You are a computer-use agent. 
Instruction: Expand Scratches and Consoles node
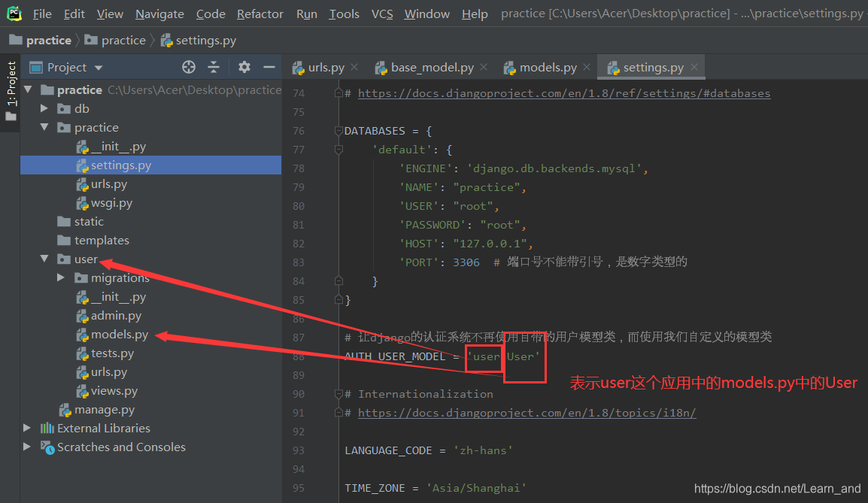tap(26, 447)
